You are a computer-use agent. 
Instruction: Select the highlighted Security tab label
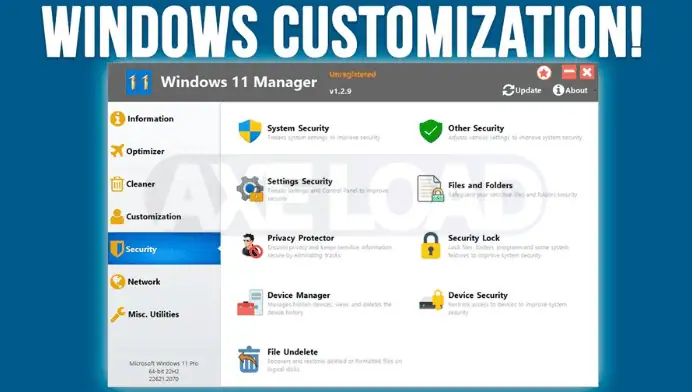click(x=141, y=249)
